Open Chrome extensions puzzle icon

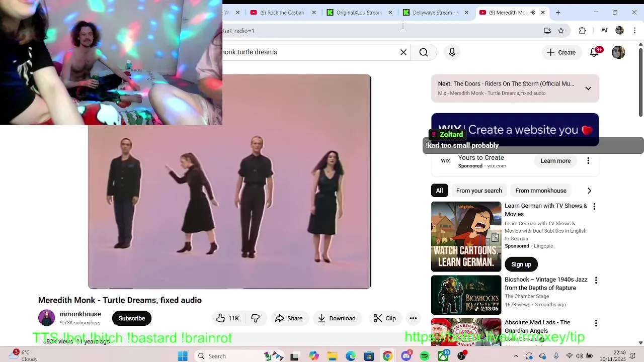(582, 31)
